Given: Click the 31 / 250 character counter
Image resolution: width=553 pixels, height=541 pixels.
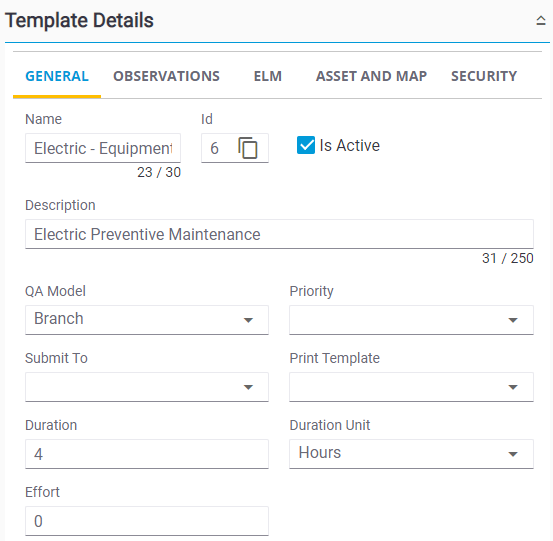Looking at the screenshot, I should [x=508, y=259].
